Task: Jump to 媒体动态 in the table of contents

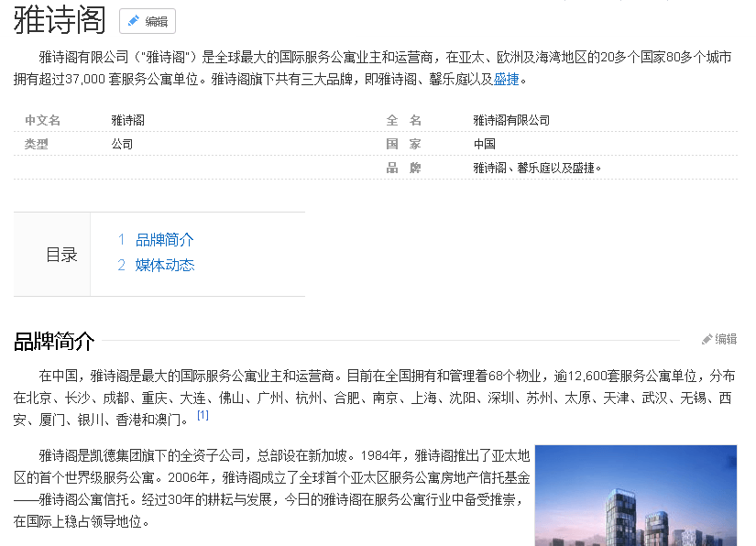Action: (x=165, y=265)
